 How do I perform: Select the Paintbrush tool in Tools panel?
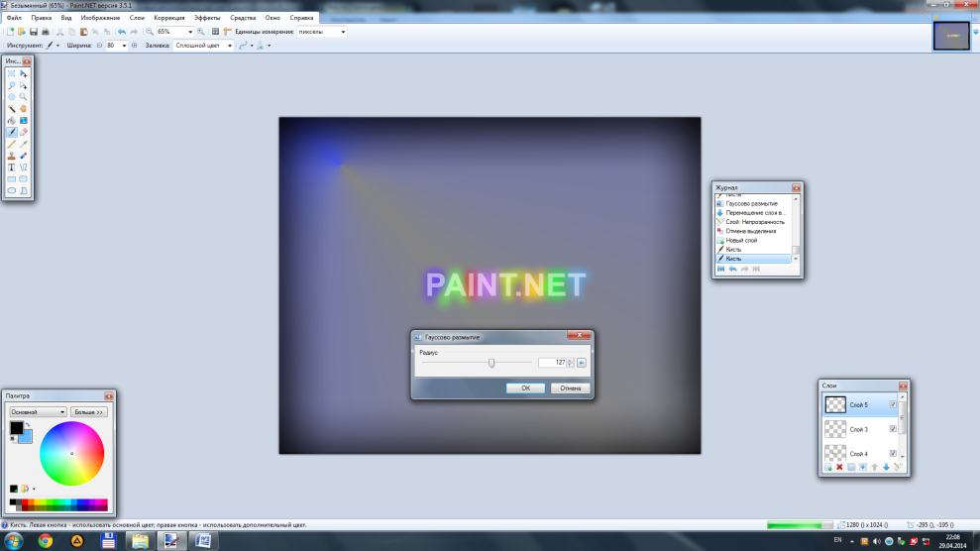(x=11, y=133)
